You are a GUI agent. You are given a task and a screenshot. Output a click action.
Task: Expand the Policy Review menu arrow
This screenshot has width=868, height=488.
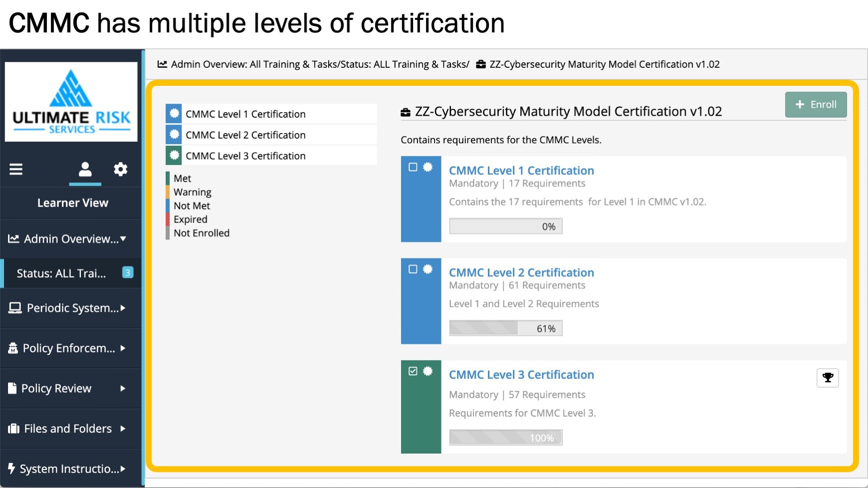click(123, 389)
